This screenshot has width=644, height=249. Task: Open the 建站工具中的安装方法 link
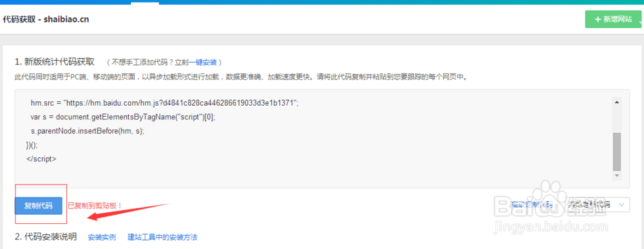[x=163, y=237]
